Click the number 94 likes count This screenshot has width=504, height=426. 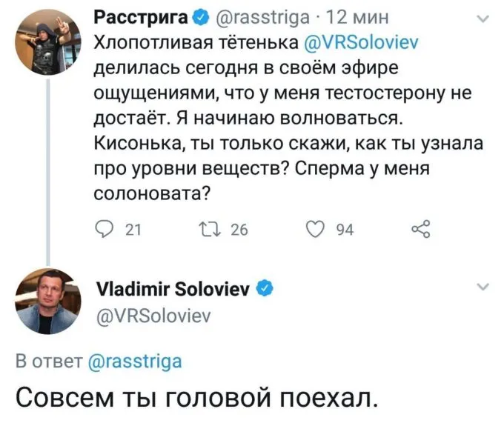point(345,230)
